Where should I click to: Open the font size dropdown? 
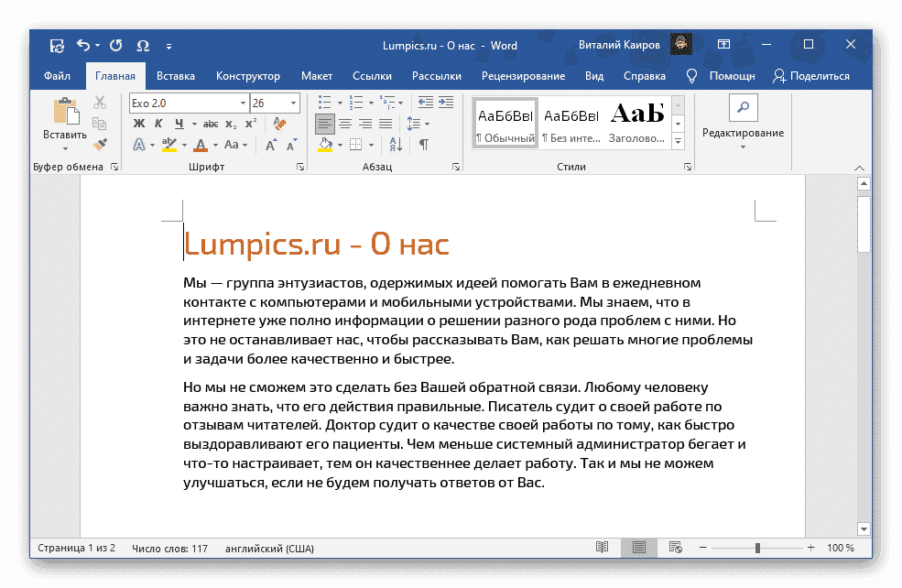(x=293, y=103)
